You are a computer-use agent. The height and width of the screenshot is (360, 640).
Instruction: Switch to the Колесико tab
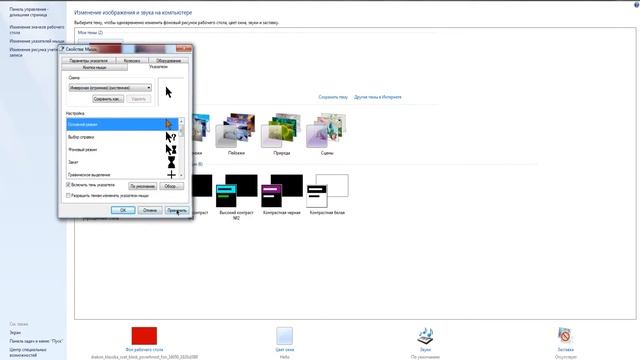[x=132, y=60]
